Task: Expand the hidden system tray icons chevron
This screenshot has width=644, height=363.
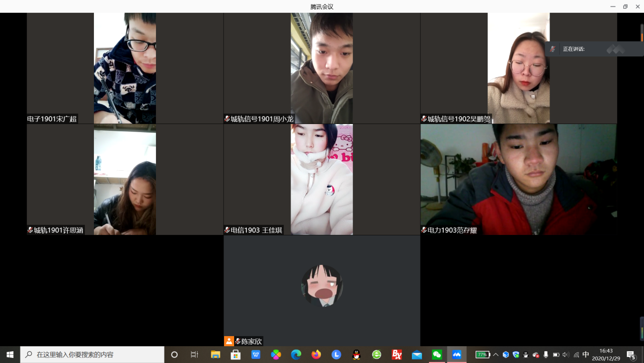Action: (x=496, y=354)
